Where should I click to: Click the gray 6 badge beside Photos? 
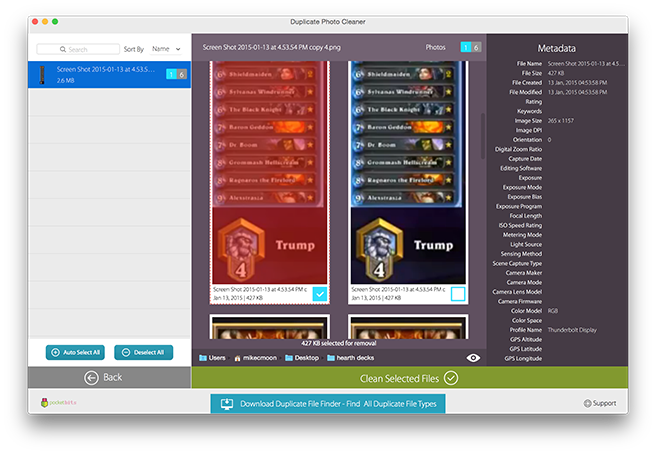476,47
